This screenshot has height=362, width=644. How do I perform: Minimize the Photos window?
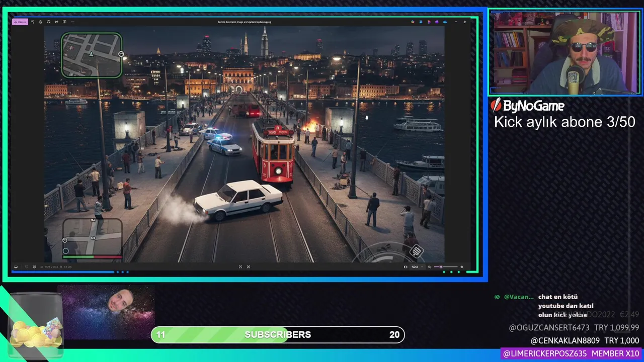tap(456, 22)
